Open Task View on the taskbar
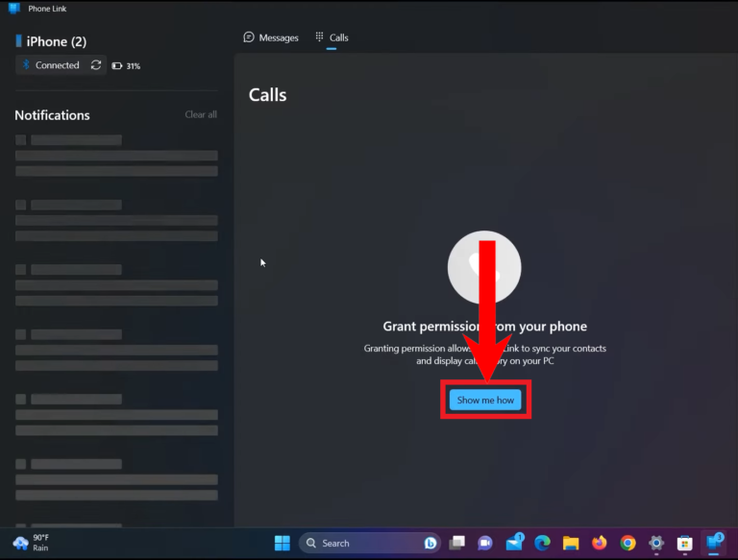The width and height of the screenshot is (738, 560). tap(456, 543)
